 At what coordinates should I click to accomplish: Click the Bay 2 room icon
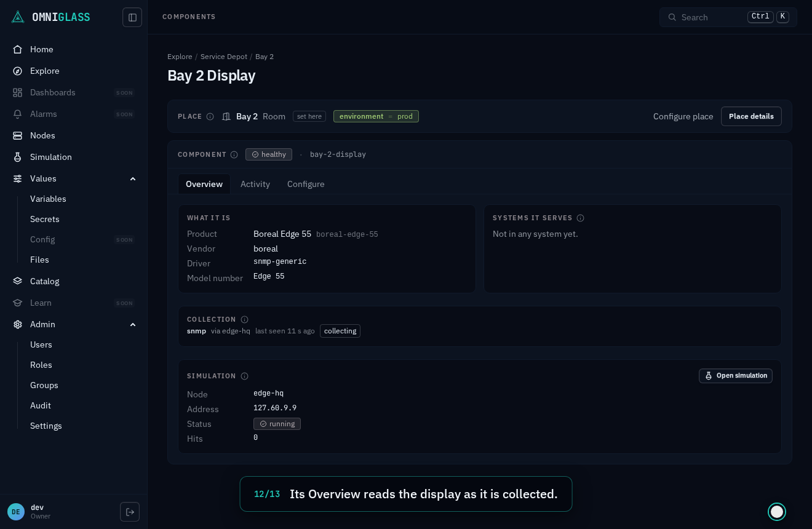click(226, 116)
